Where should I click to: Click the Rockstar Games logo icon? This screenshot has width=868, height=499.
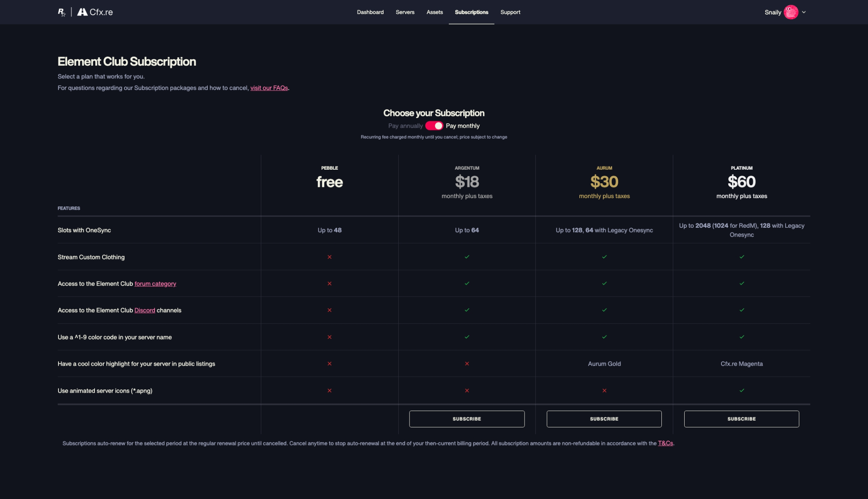(x=62, y=12)
